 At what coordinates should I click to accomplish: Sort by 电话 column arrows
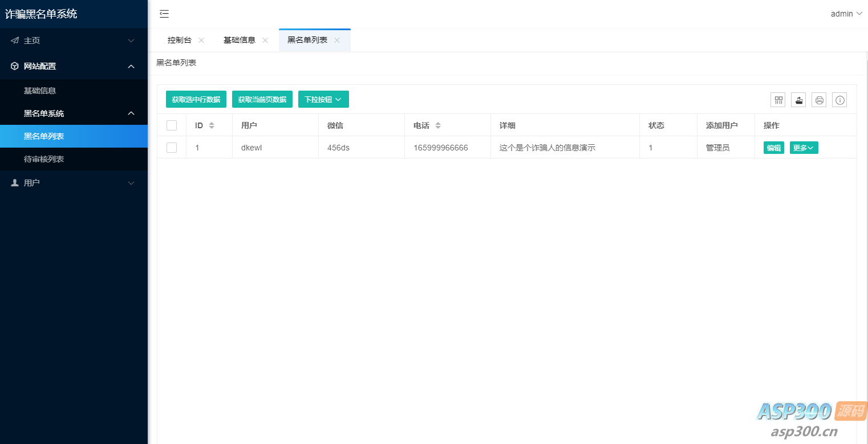[438, 125]
